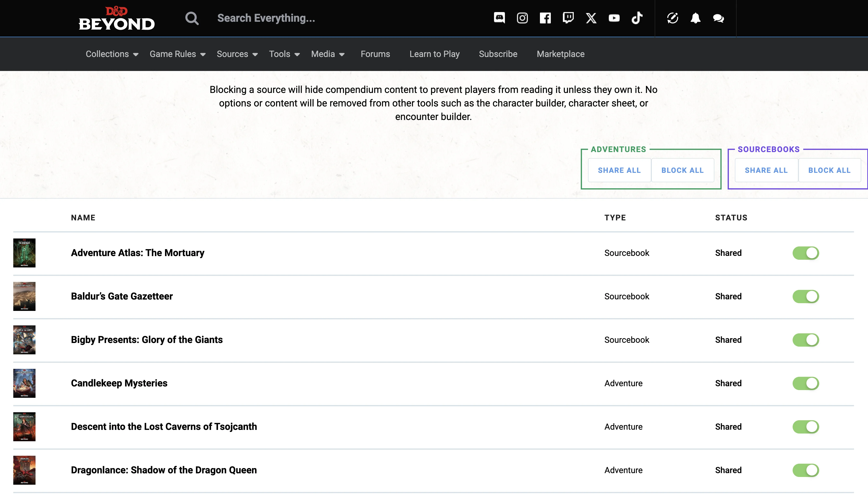The width and height of the screenshot is (868, 497).
Task: Open the Discord social icon
Action: pyautogui.click(x=499, y=18)
